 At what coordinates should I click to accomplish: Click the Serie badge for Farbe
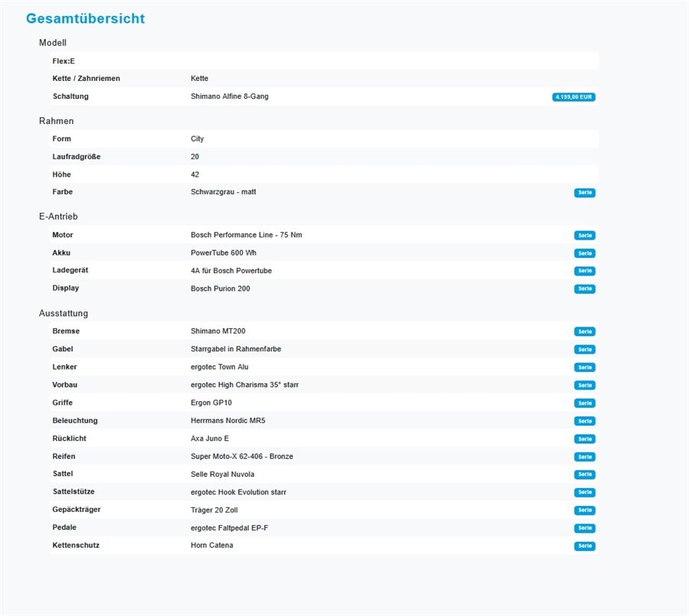(584, 193)
